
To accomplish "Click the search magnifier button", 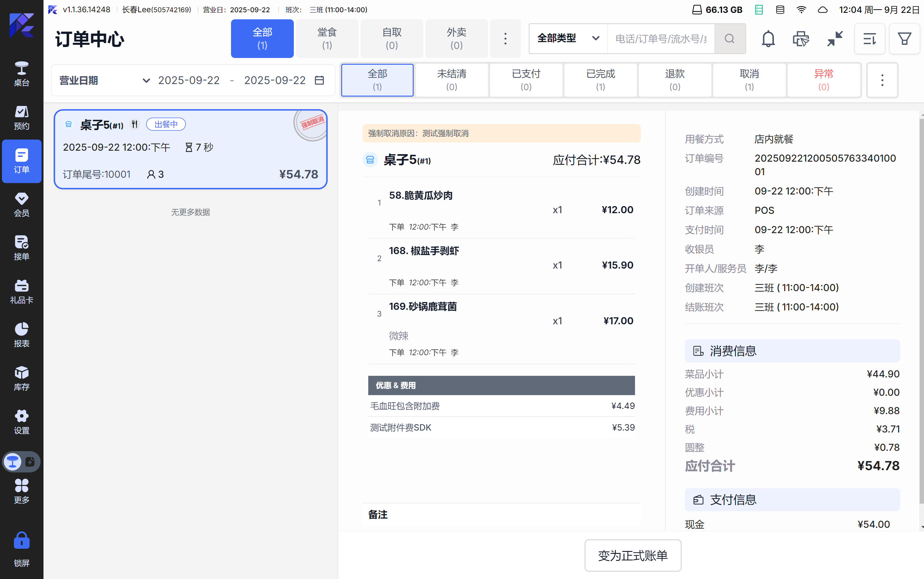I will coord(729,39).
